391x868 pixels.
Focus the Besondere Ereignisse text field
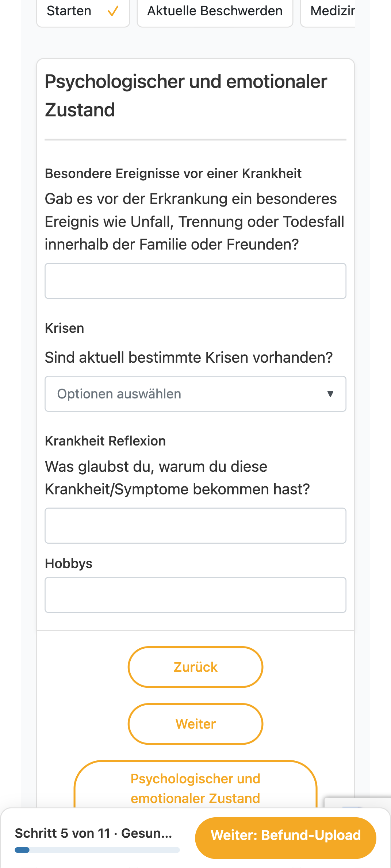[x=195, y=281]
